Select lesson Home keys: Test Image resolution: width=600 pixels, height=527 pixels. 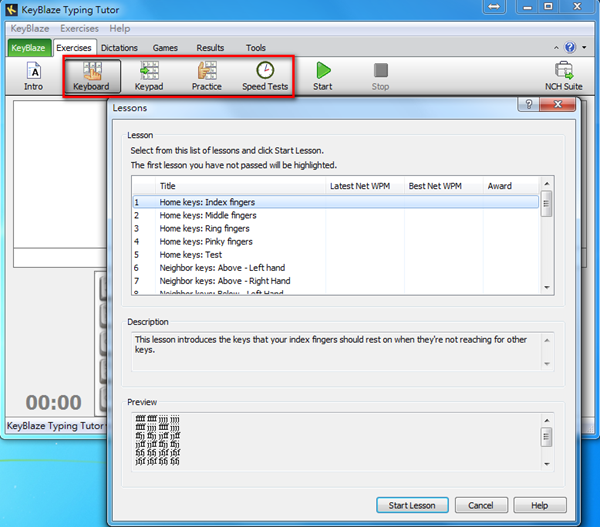(x=336, y=255)
